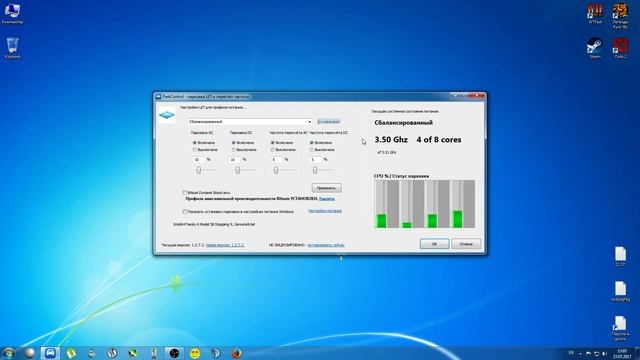Screen dimensions: 640x360
Task: Open the Сбалансированный power profile dropdown
Action: tap(250, 122)
